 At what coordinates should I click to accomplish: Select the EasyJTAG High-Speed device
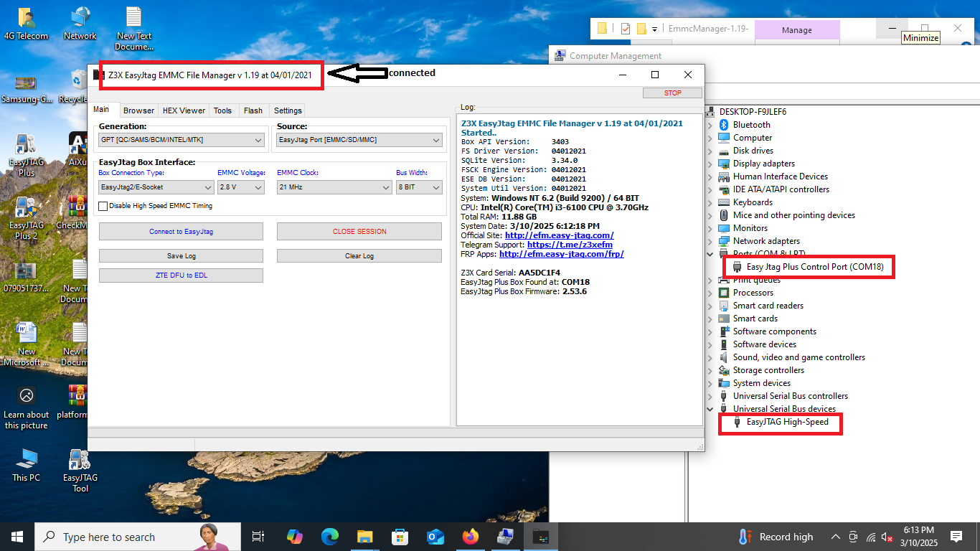[787, 422]
